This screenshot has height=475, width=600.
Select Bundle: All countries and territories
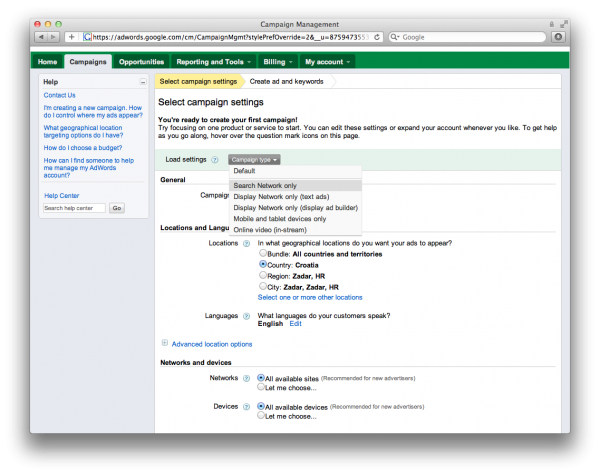point(263,253)
